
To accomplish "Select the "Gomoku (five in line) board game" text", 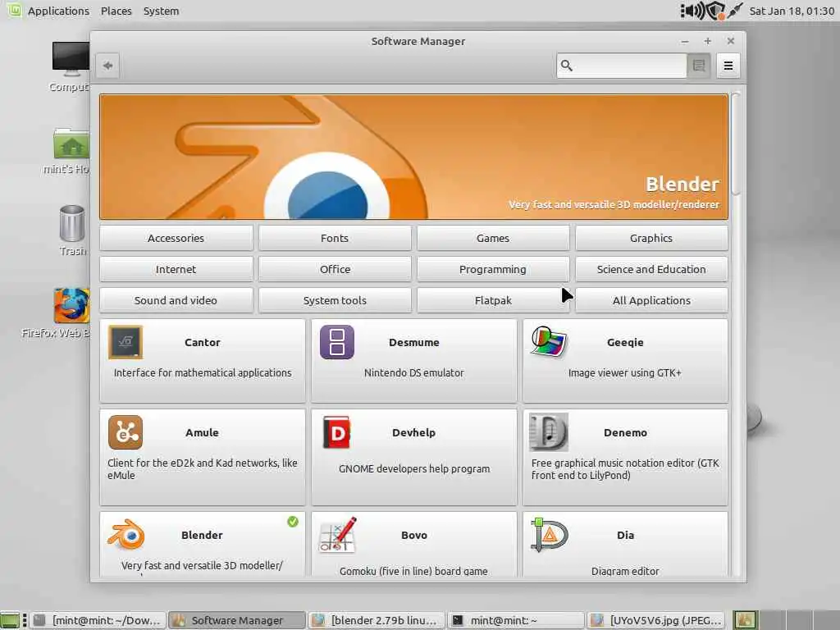I will point(413,571).
